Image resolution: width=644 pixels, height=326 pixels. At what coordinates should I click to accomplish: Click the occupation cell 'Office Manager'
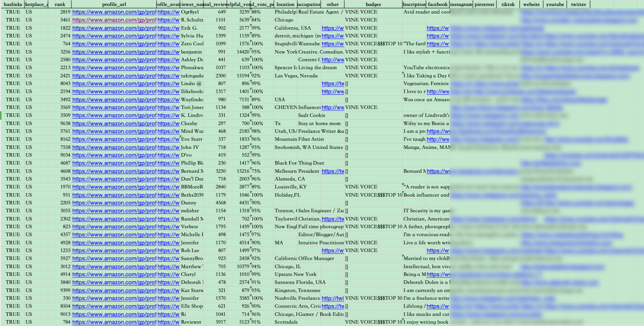316,258
